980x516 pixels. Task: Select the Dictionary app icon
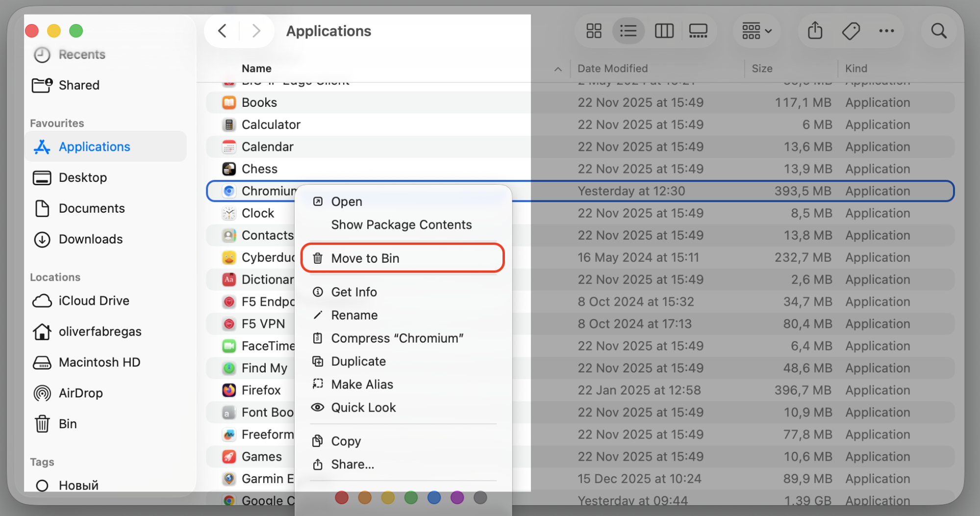pyautogui.click(x=229, y=279)
